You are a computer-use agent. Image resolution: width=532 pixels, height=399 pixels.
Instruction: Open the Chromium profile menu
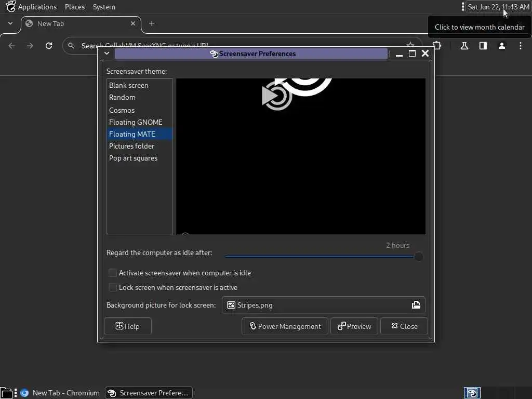click(502, 46)
